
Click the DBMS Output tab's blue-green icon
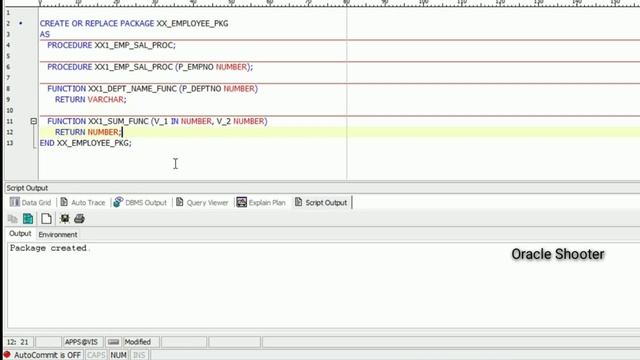pos(118,202)
